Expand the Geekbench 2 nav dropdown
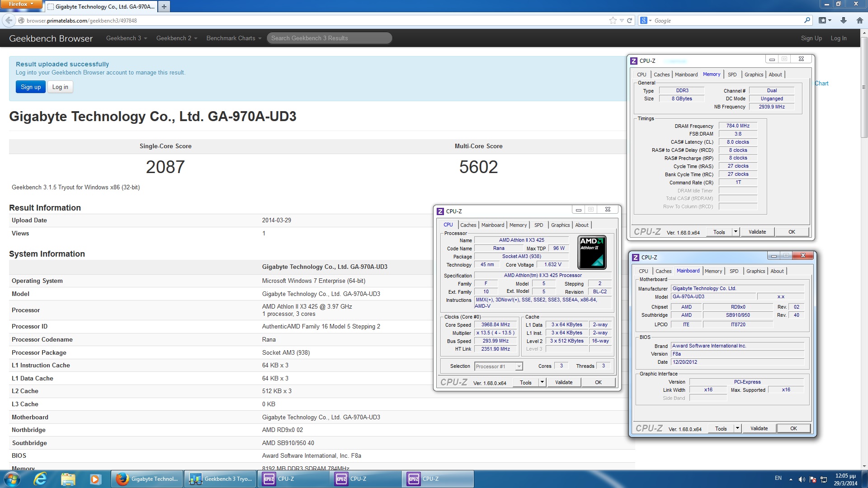The width and height of the screenshot is (868, 488). pos(177,38)
